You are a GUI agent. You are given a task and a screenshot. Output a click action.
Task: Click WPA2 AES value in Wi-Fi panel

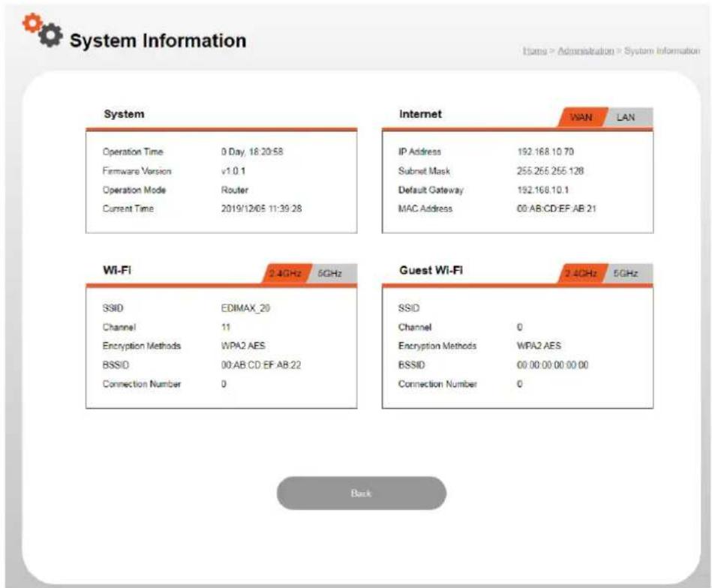(x=243, y=346)
